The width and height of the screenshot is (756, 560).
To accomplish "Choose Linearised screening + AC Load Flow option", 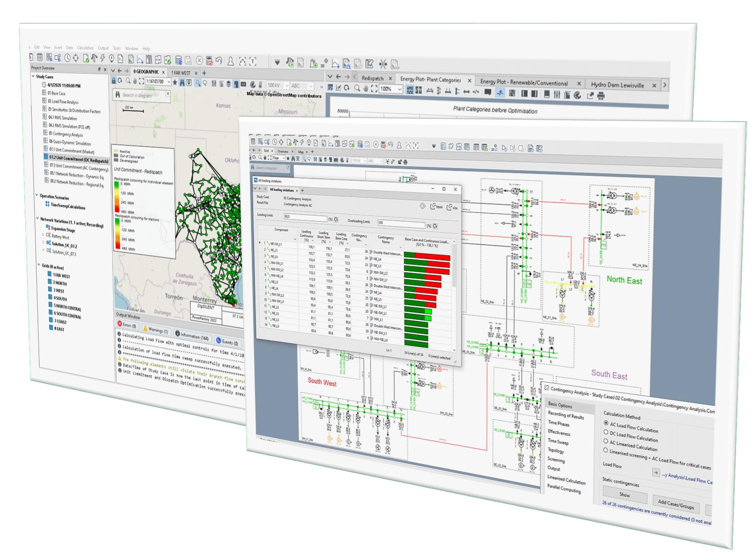I will pyautogui.click(x=605, y=450).
